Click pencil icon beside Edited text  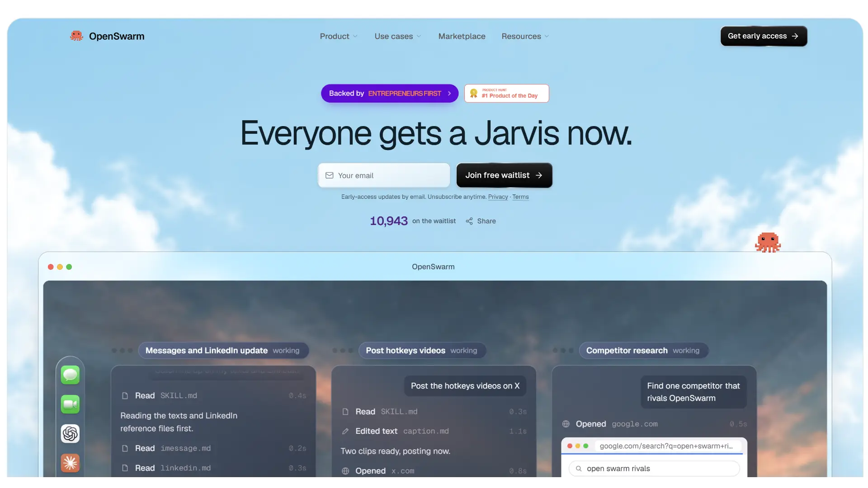[345, 431]
